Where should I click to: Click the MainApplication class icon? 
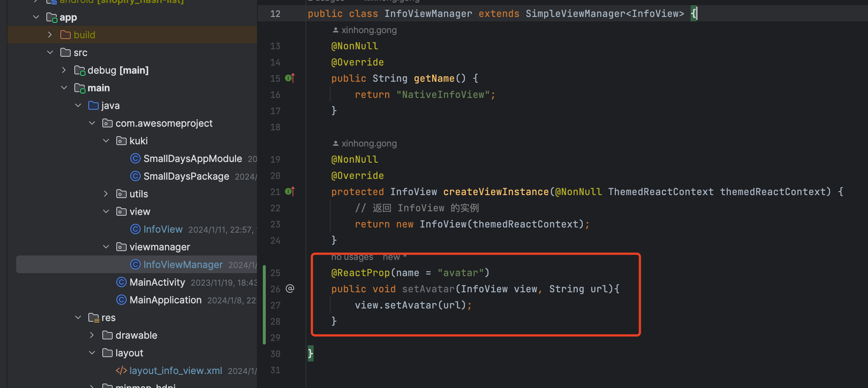(x=121, y=300)
